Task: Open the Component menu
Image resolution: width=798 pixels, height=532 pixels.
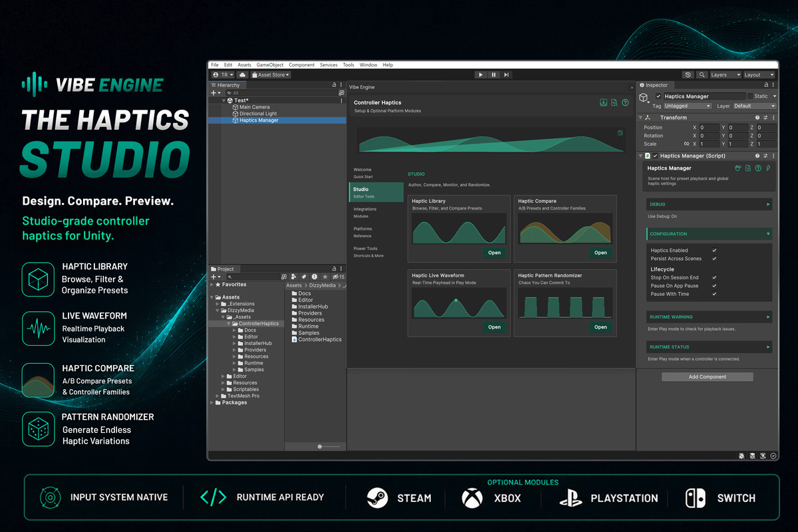Action: click(x=302, y=65)
